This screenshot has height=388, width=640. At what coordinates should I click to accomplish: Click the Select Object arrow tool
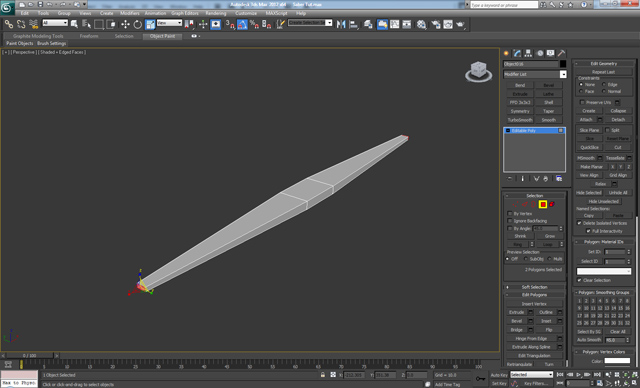coord(74,24)
